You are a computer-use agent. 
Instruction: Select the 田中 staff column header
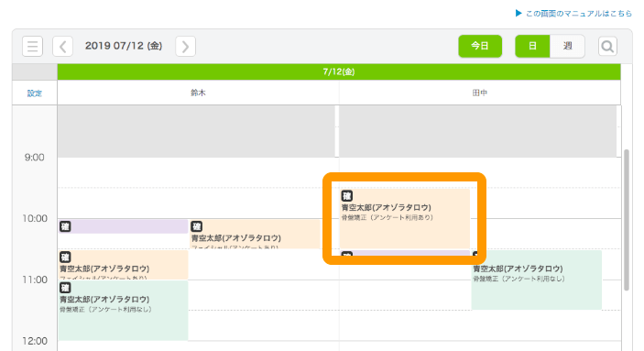click(x=480, y=93)
